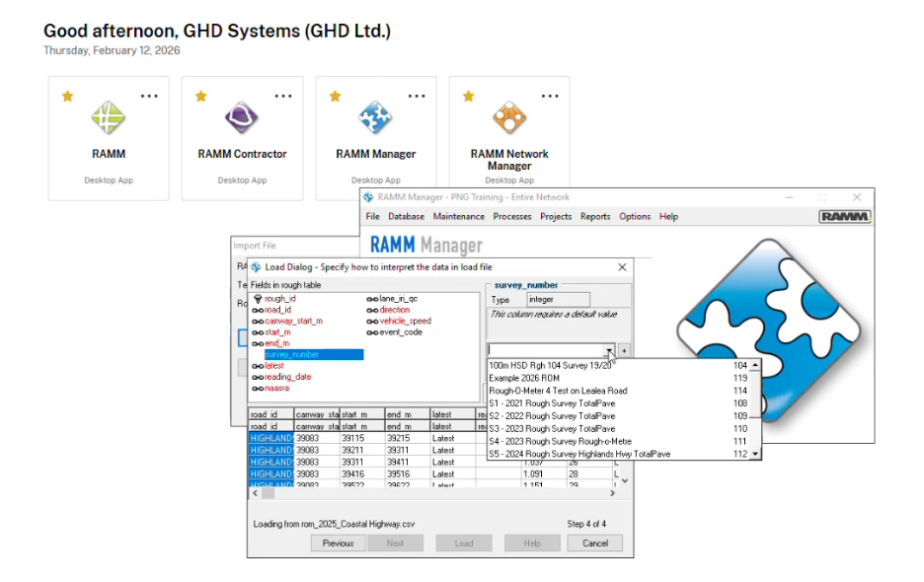This screenshot has height=582, width=924.
Task: Choose 'S1 - 2021 Rough Survey TotalPave'
Action: 618,403
